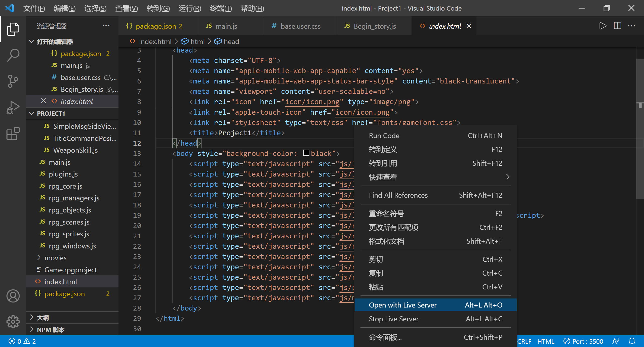Select Stop Live Server menu entry
644x347 pixels.
coord(435,319)
